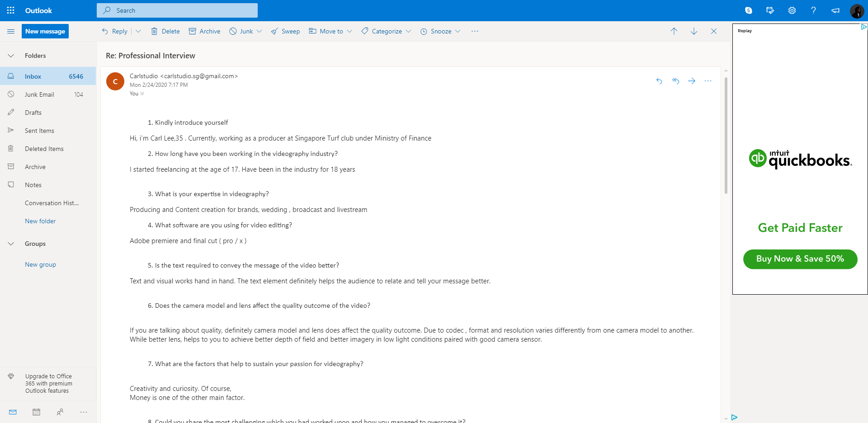Image resolution: width=868 pixels, height=423 pixels.
Task: Open the Settings gear icon
Action: [x=792, y=10]
